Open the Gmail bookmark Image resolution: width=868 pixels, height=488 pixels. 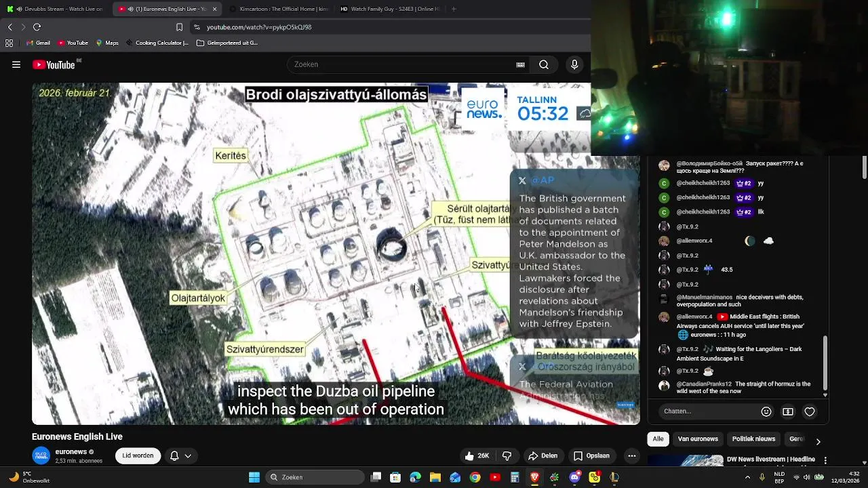(37, 43)
